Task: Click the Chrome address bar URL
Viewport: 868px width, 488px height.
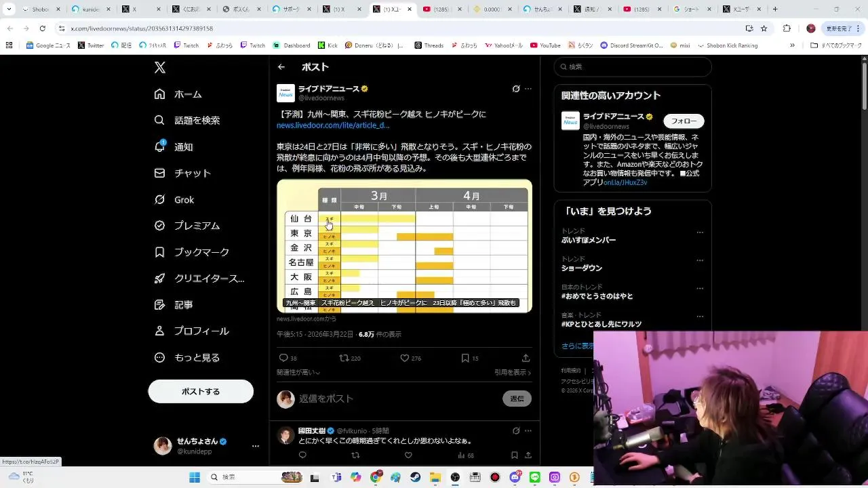Action: pyautogui.click(x=142, y=28)
